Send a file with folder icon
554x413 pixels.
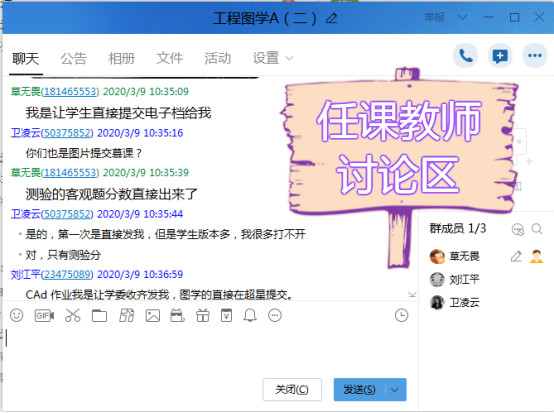pos(99,315)
